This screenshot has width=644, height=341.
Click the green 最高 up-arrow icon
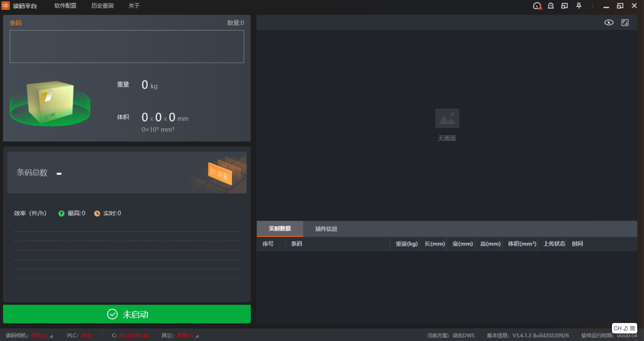coord(61,213)
